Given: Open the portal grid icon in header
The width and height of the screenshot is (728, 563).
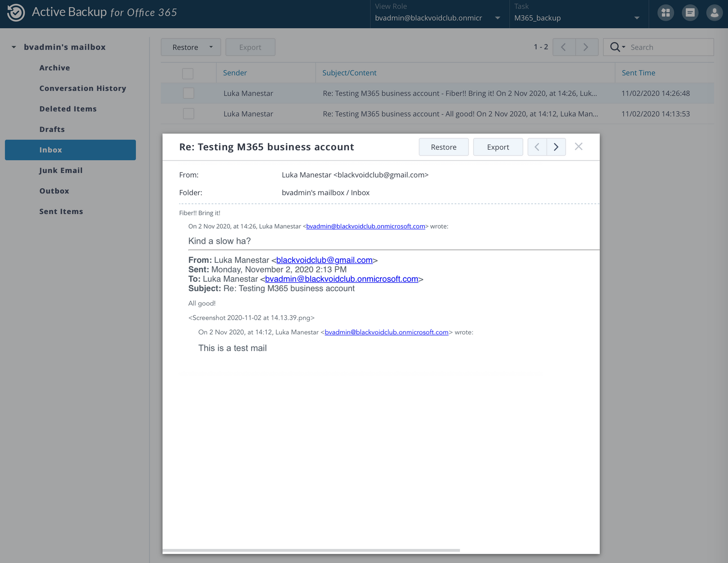Looking at the screenshot, I should (x=666, y=13).
